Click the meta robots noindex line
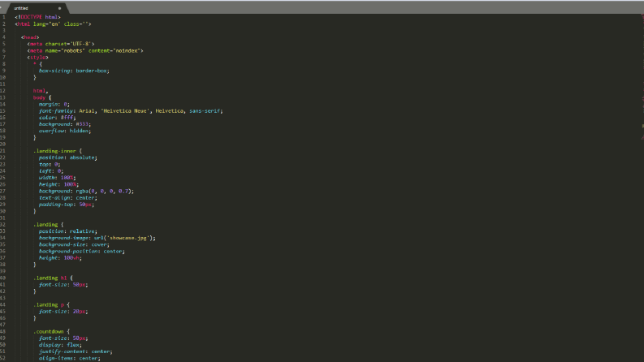 [x=85, y=51]
